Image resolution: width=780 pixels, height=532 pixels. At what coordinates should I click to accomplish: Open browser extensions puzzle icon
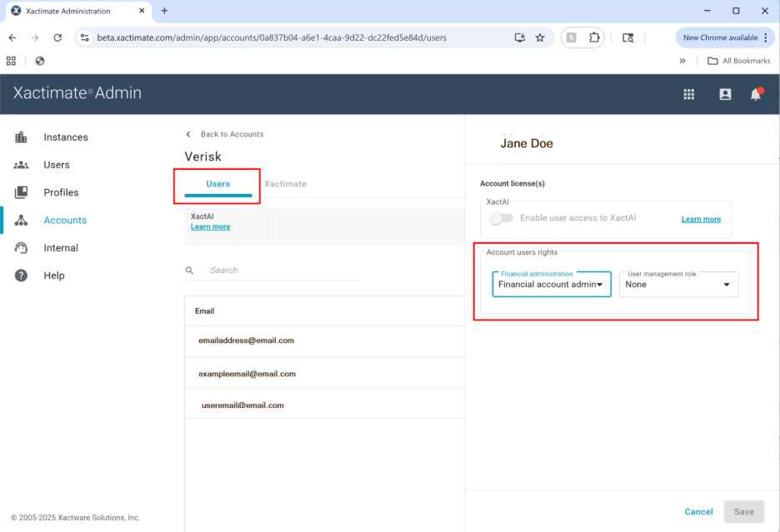(x=594, y=37)
